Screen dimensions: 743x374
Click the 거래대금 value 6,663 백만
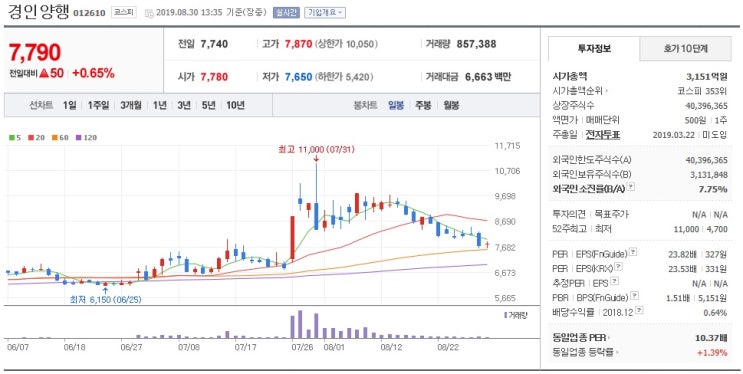488,77
